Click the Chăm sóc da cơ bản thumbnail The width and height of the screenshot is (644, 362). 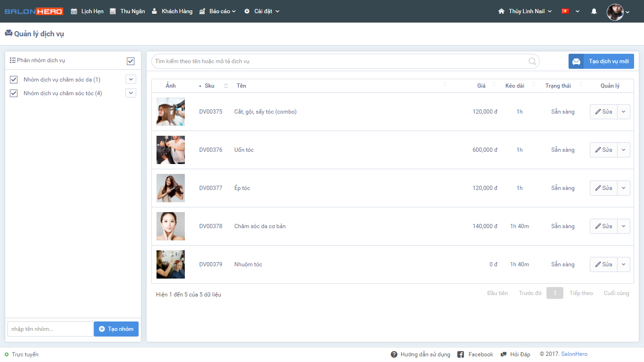pyautogui.click(x=171, y=226)
